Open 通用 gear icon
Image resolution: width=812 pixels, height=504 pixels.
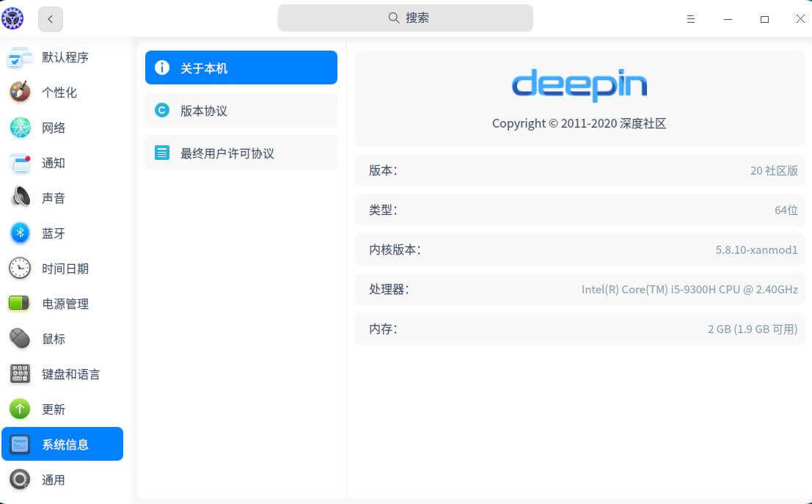pos(21,480)
